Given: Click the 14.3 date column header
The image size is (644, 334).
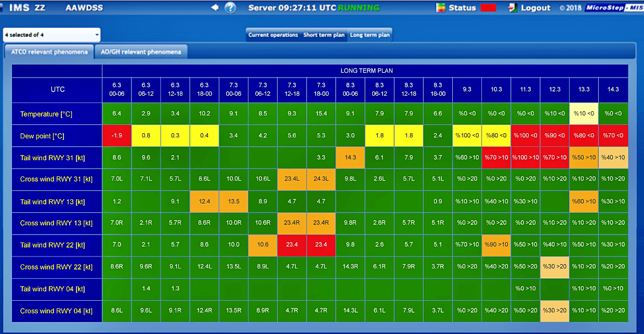Looking at the screenshot, I should pyautogui.click(x=613, y=89).
